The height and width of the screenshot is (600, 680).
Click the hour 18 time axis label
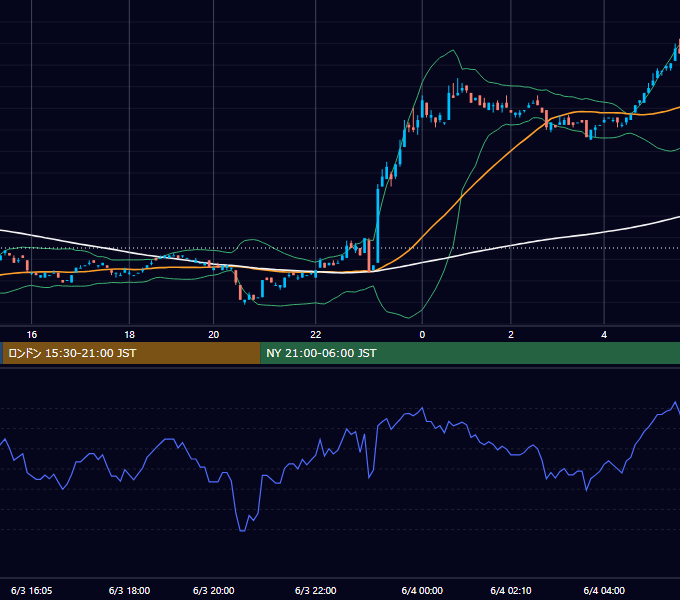click(129, 335)
